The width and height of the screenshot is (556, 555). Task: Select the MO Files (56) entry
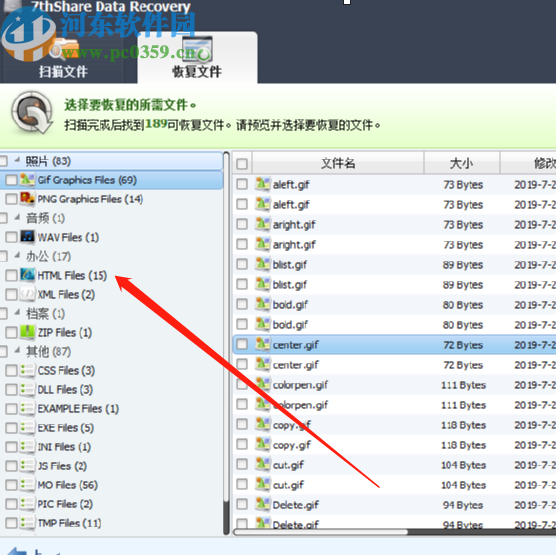pos(67,485)
